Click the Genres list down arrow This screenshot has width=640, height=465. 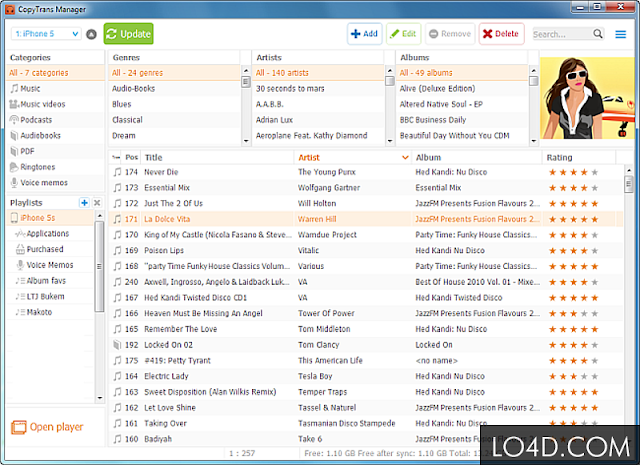pos(246,141)
